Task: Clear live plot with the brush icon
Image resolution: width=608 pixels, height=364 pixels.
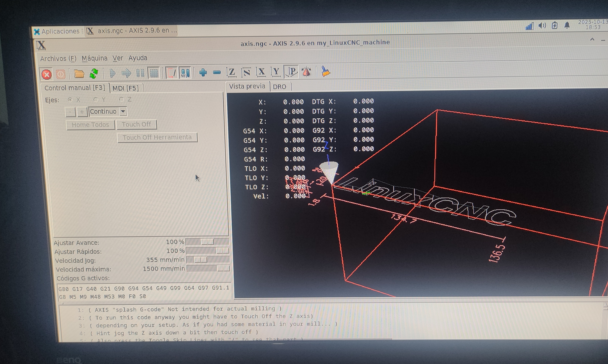Action: click(x=325, y=71)
